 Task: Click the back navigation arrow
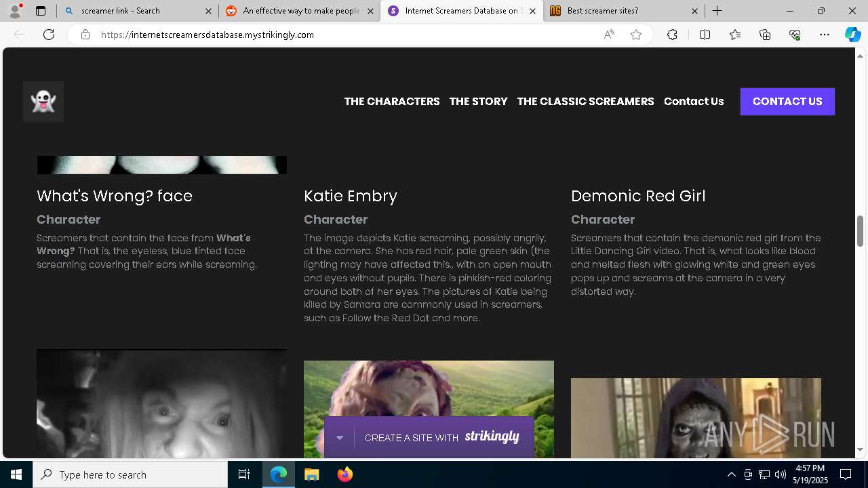click(19, 35)
